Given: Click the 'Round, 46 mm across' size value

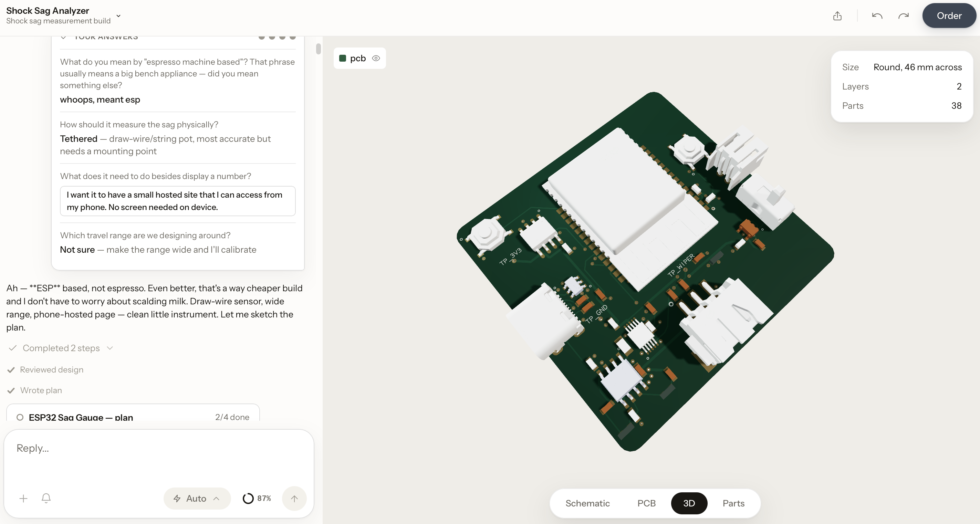Looking at the screenshot, I should tap(917, 67).
